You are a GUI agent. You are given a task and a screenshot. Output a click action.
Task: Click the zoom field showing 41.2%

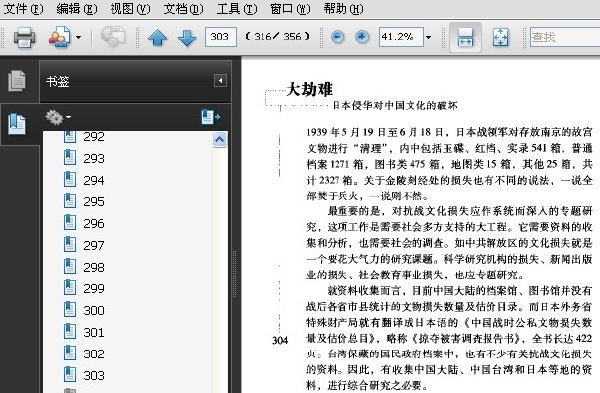point(401,37)
